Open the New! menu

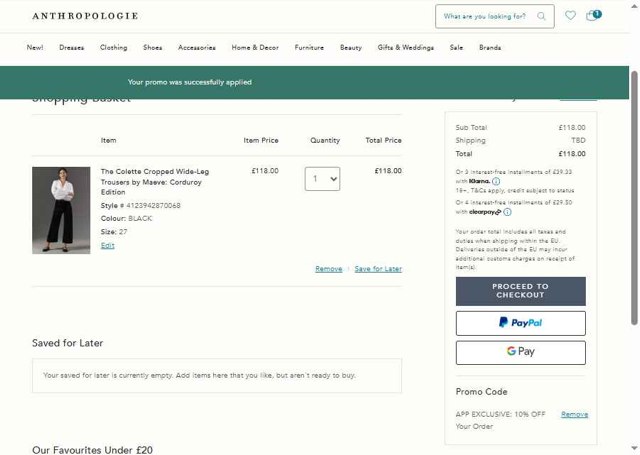(35, 47)
